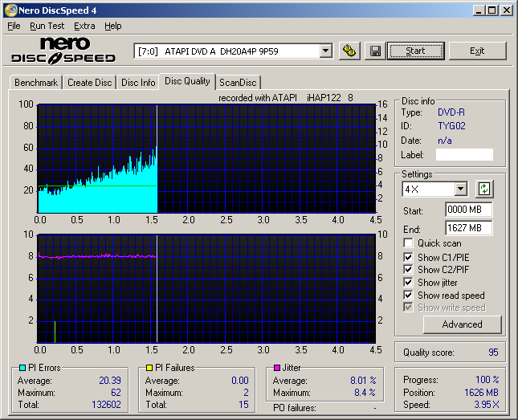This screenshot has height=420, width=518.
Task: Click the Position value 1626 MB
Action: point(481,392)
